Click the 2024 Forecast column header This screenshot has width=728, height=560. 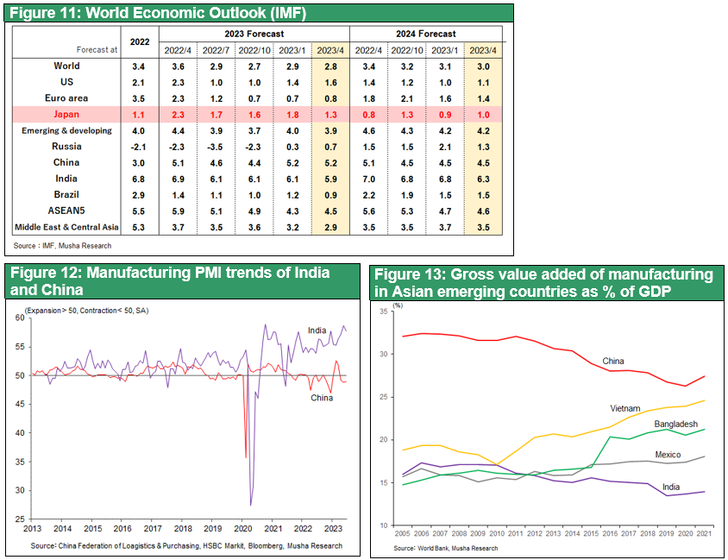coord(427,34)
